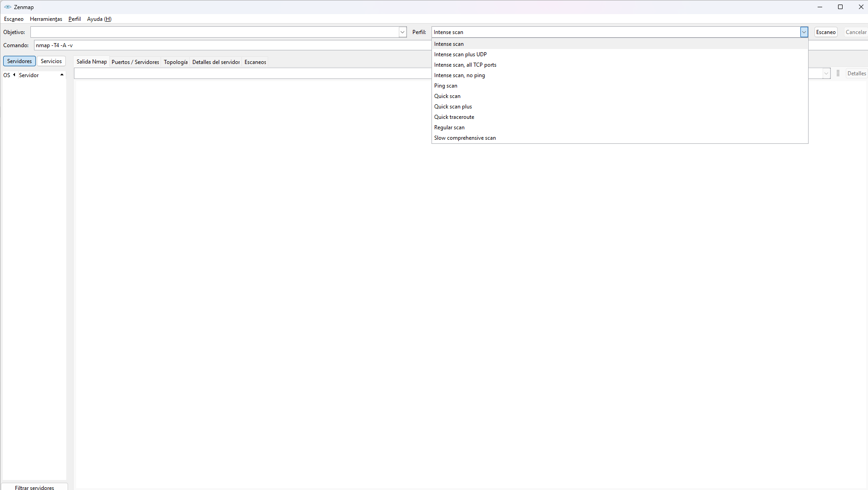The width and height of the screenshot is (868, 490).
Task: Pick the Quick scan plus profile
Action: point(620,107)
